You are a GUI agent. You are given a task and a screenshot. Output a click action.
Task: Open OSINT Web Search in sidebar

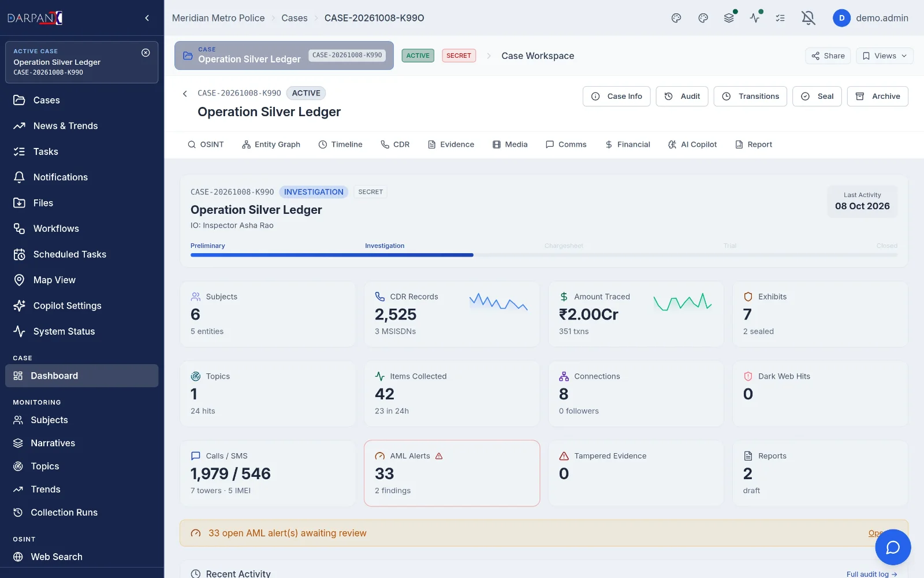[x=82, y=557]
